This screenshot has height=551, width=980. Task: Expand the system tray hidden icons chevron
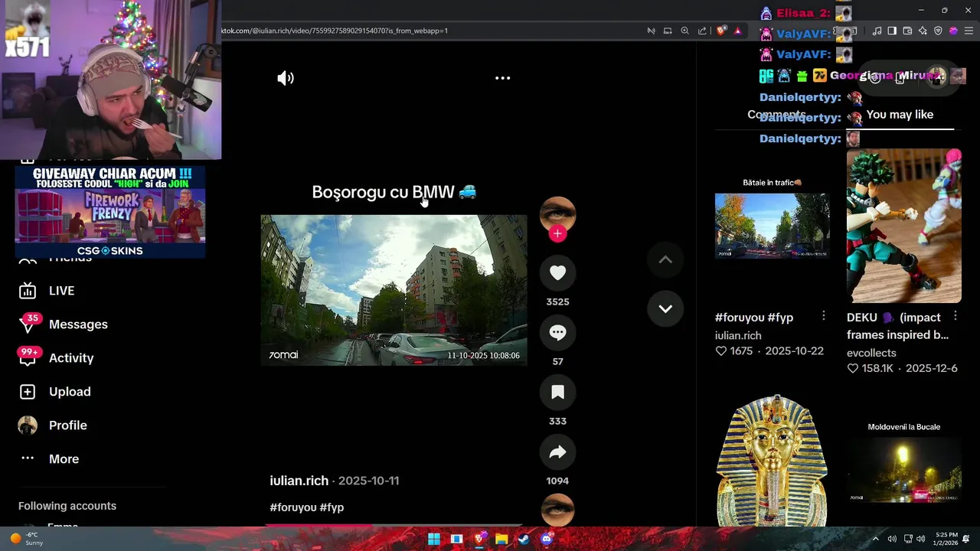click(x=876, y=539)
